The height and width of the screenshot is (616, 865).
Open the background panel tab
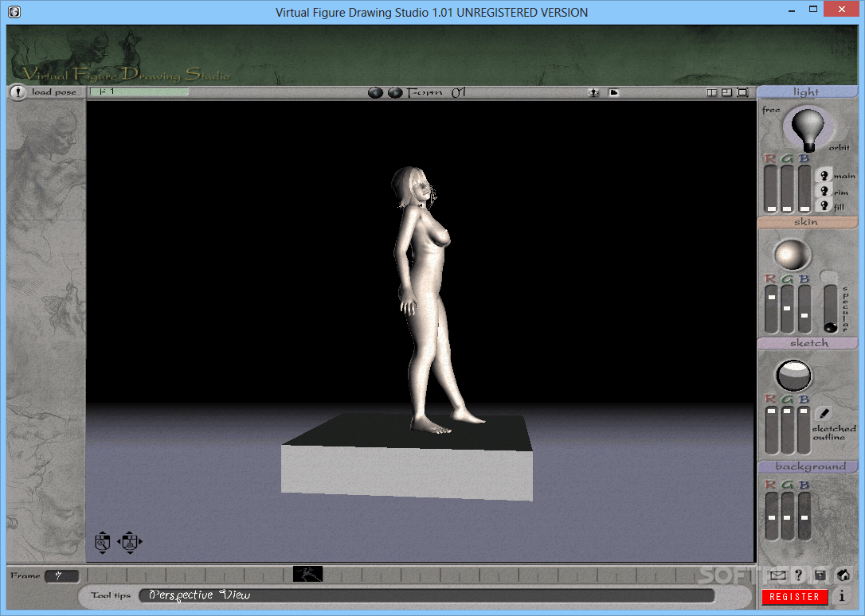pyautogui.click(x=807, y=466)
